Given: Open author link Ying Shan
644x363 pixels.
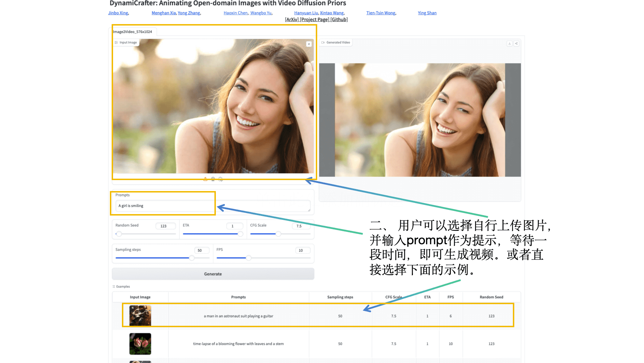Looking at the screenshot, I should (427, 13).
